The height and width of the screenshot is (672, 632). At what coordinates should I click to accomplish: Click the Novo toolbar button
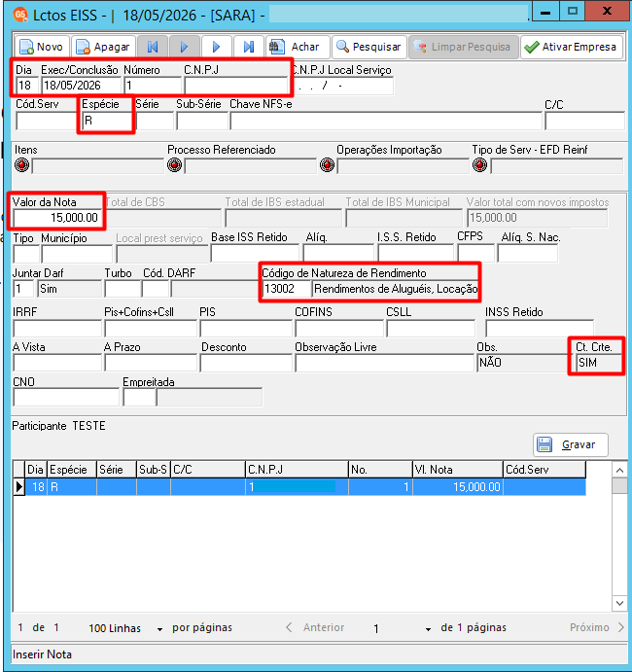(42, 47)
